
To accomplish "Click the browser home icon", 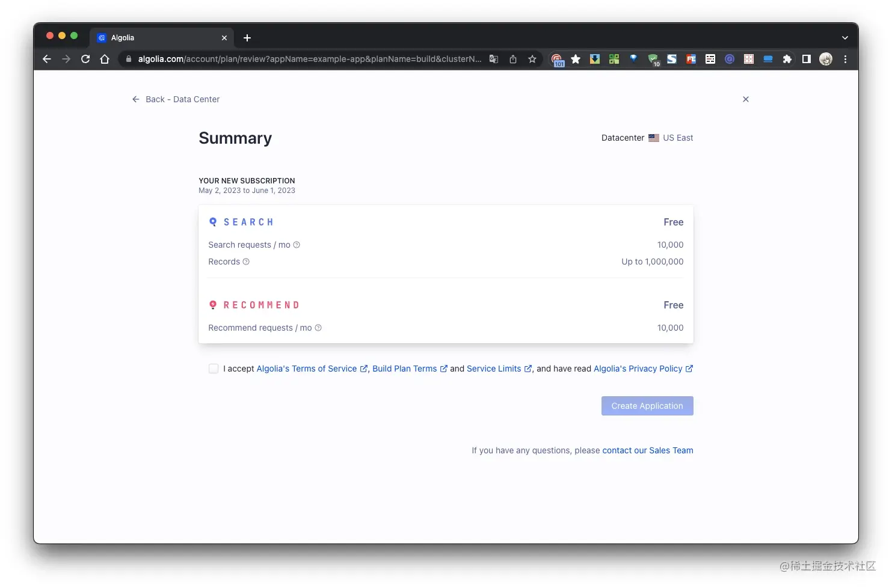I will point(105,59).
